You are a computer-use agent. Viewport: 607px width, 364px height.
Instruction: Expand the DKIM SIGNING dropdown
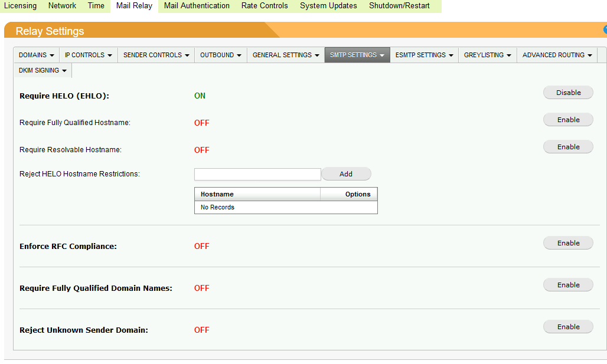point(42,70)
